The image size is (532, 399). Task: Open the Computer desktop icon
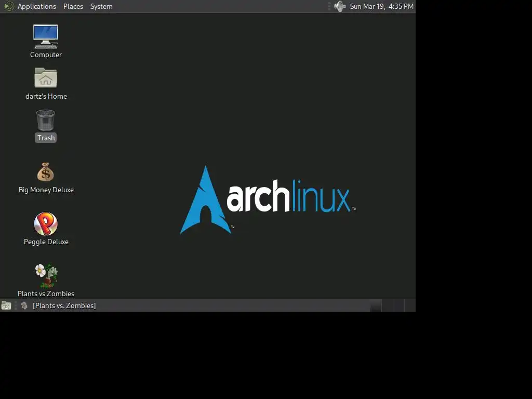tap(46, 36)
